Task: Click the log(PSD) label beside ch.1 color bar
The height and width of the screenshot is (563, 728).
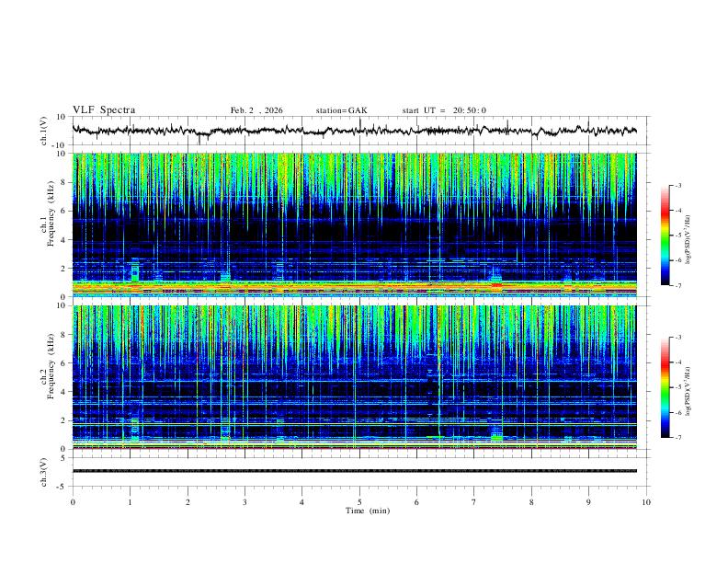Action: click(x=689, y=240)
